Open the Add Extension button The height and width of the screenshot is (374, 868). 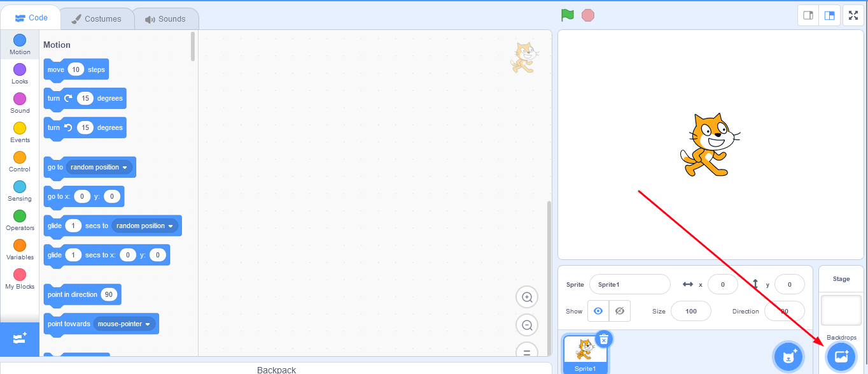click(x=20, y=339)
